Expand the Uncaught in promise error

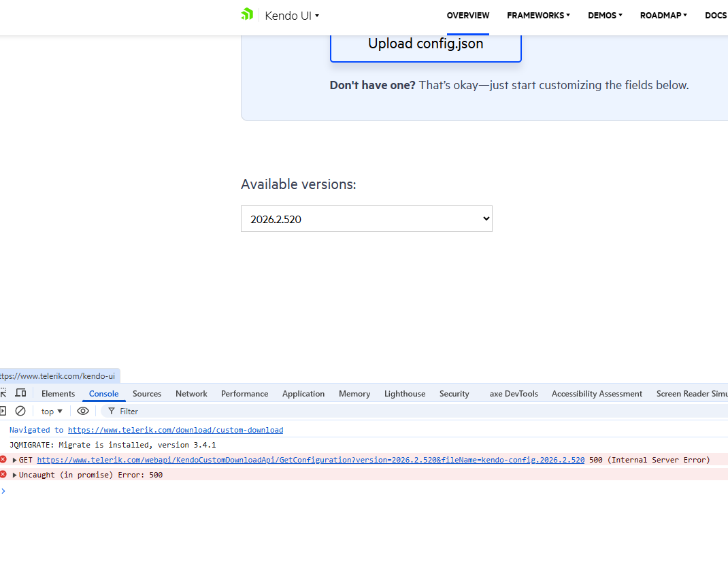(14, 475)
